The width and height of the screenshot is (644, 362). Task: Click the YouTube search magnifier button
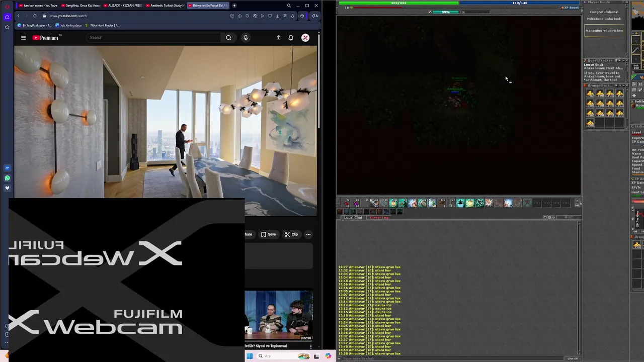228,38
